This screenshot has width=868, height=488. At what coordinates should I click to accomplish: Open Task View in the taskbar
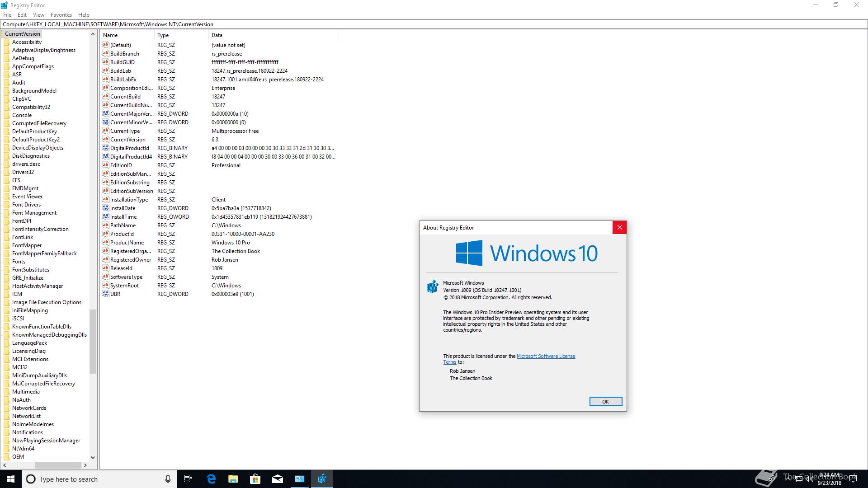pyautogui.click(x=188, y=479)
